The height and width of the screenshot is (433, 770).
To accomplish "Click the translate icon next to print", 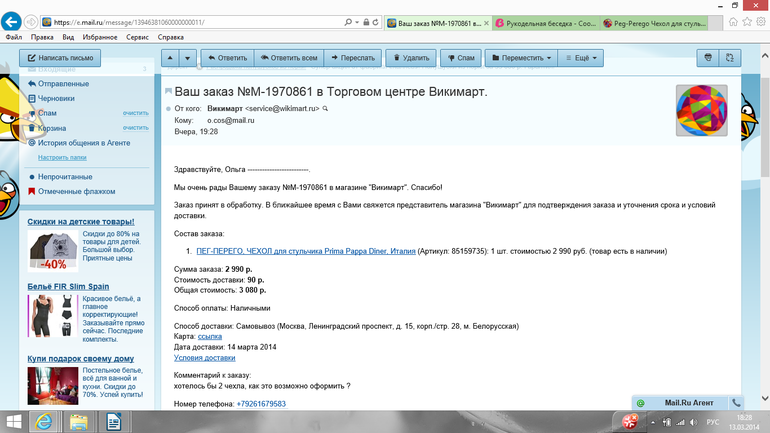I will tap(730, 58).
